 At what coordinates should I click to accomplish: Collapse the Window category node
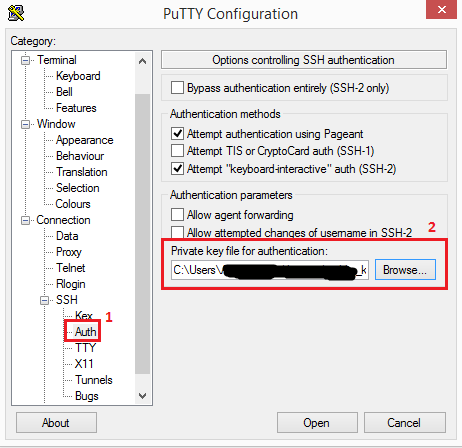[25, 125]
